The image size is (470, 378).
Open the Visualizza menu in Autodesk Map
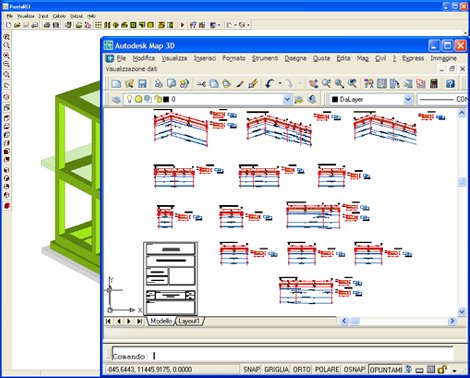click(x=174, y=58)
